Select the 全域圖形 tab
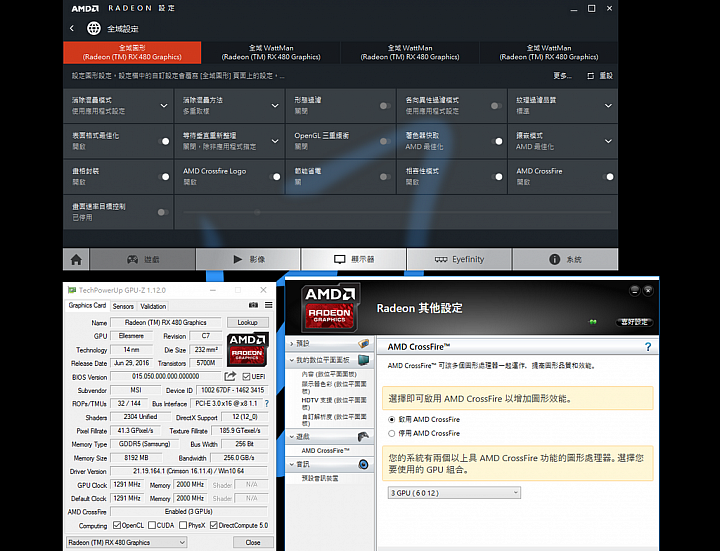720x551 pixels. click(x=132, y=52)
